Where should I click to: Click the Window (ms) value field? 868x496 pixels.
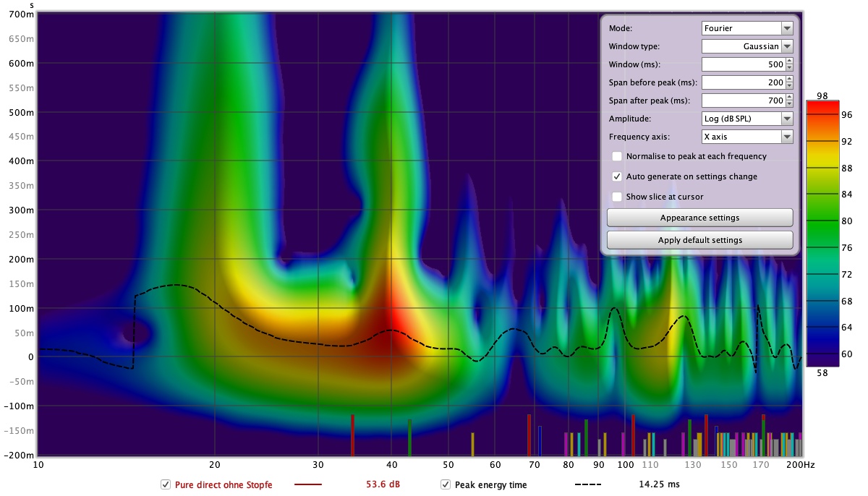click(x=742, y=64)
